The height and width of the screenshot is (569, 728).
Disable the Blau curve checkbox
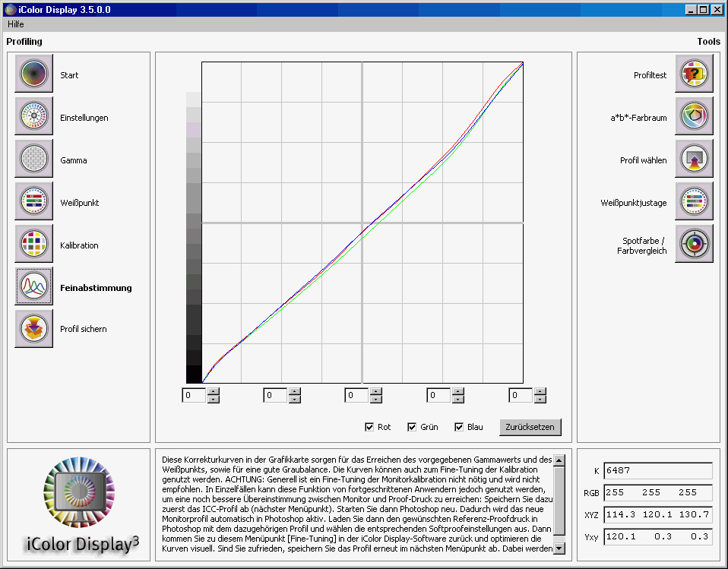(x=460, y=427)
